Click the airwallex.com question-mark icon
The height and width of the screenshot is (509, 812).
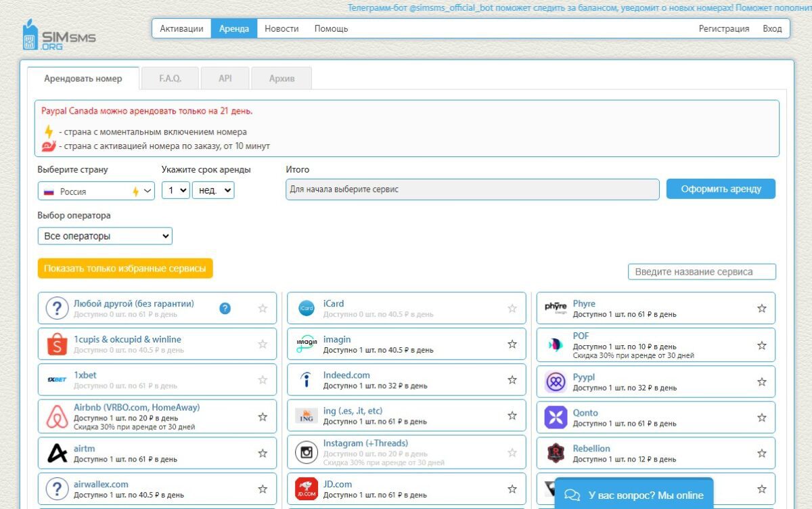pos(57,487)
